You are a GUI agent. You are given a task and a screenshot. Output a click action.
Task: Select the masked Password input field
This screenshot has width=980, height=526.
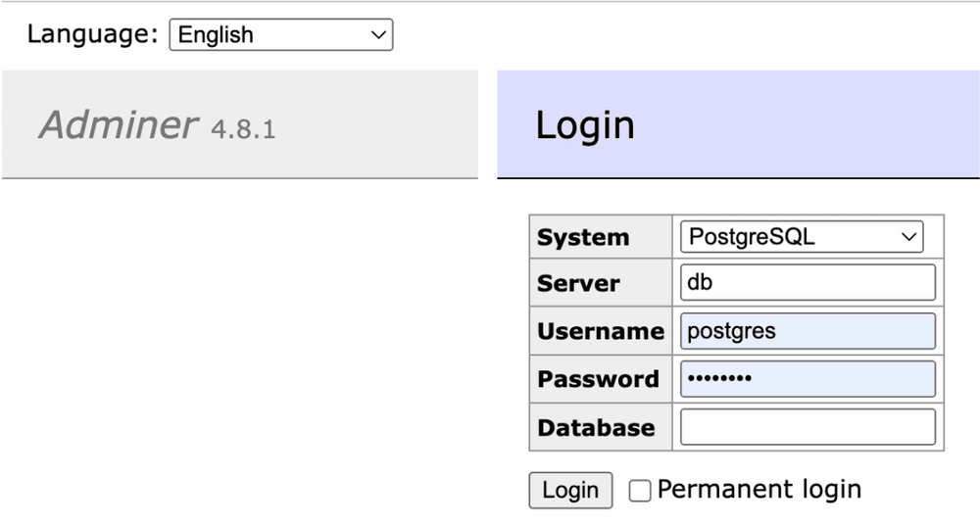[808, 378]
